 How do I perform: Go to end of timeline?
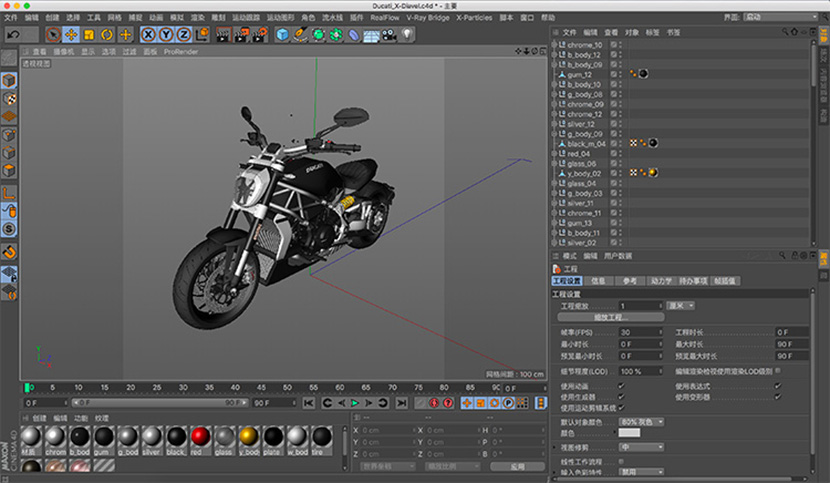point(402,403)
